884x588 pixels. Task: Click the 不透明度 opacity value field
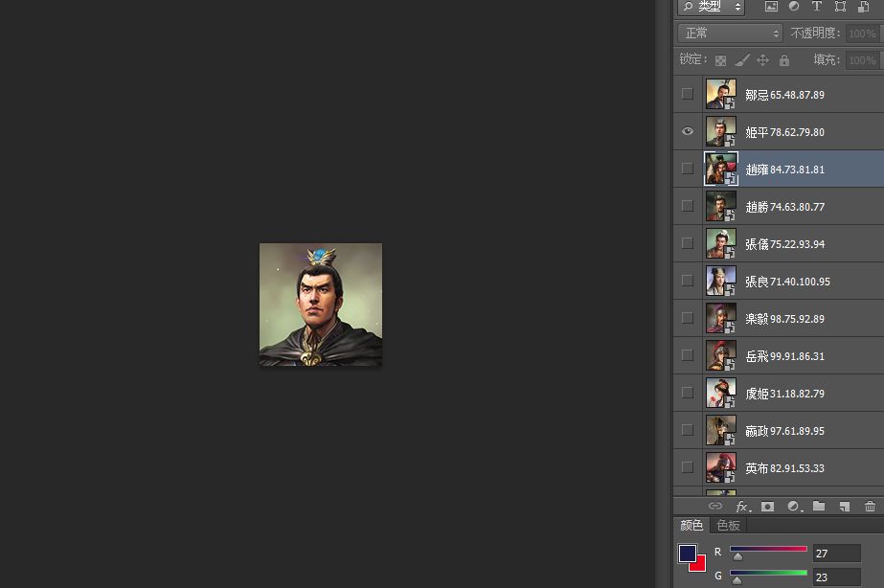863,34
